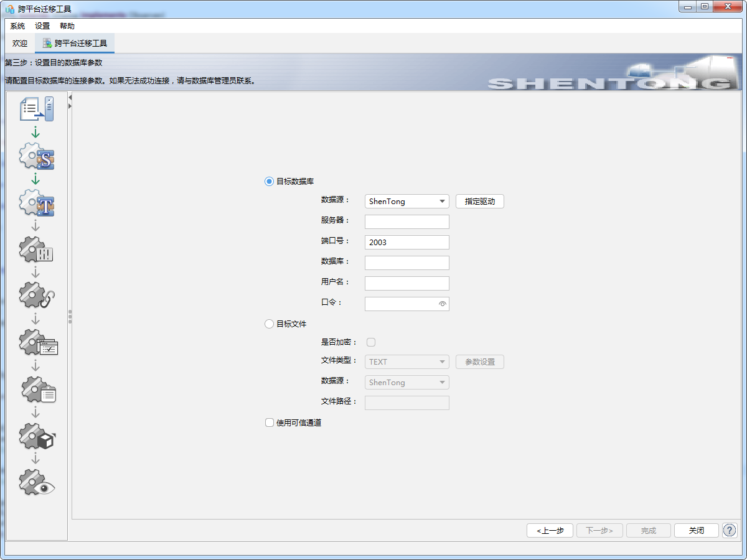Click the gear step icon with sliders
Viewport: 747px width, 560px height.
tap(36, 250)
